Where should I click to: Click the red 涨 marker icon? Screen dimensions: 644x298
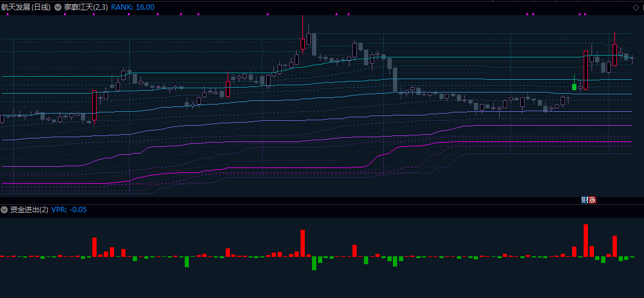point(592,200)
